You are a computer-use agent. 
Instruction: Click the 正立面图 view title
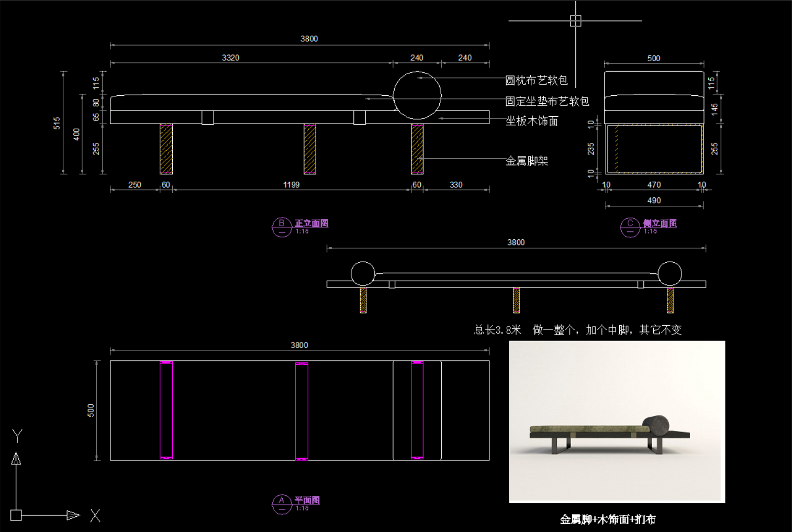(311, 223)
